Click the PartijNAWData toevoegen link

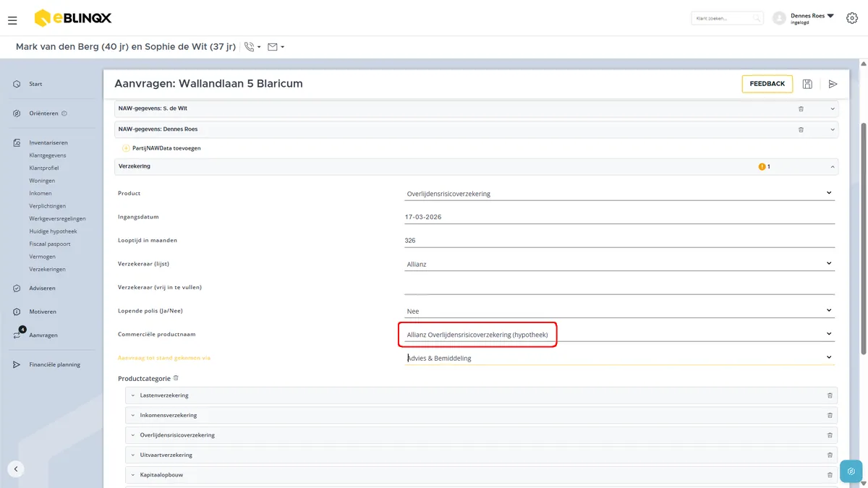point(166,148)
